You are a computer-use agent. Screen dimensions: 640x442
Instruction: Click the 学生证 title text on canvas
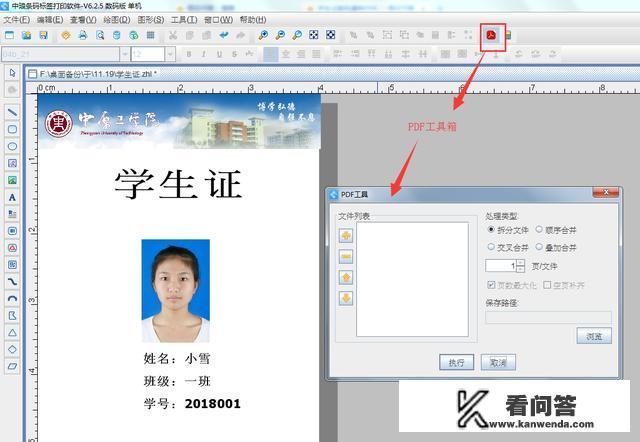(x=178, y=184)
